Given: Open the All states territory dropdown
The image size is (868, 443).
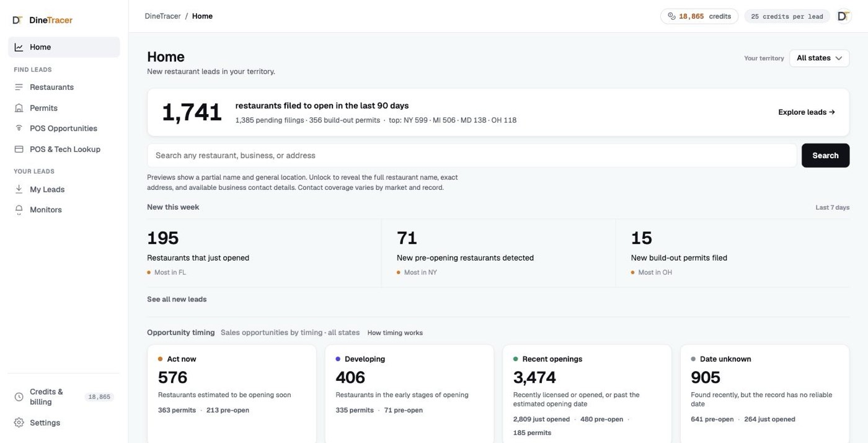Looking at the screenshot, I should (x=819, y=58).
